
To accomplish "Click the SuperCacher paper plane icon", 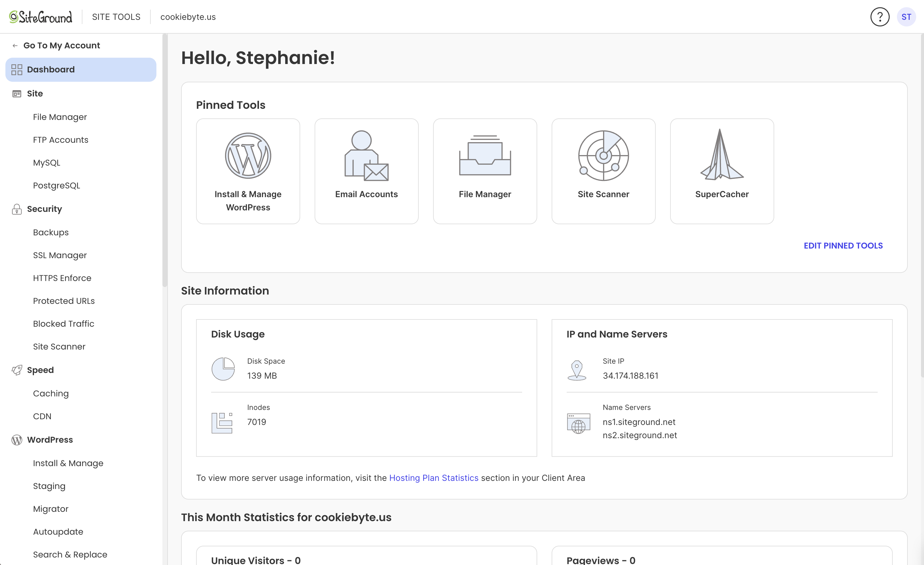I will (722, 154).
